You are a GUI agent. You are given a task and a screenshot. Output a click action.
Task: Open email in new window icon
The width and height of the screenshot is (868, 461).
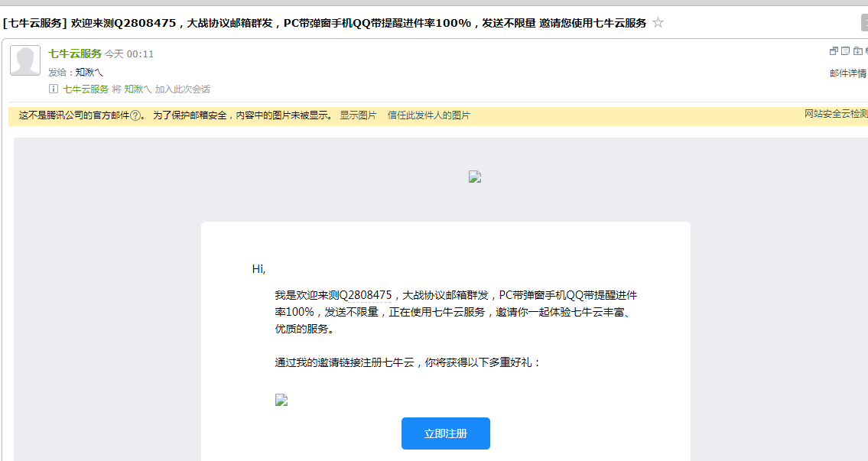[x=834, y=51]
